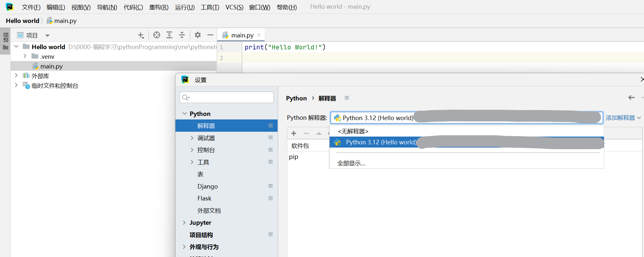Image resolution: width=644 pixels, height=257 pixels.
Task: Click the project-level icon on the 控制台 row
Action: click(271, 150)
